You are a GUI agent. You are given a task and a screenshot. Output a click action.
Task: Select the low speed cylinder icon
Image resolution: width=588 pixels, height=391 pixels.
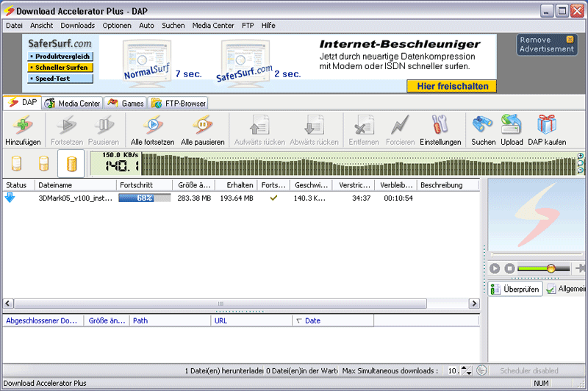tap(16, 164)
